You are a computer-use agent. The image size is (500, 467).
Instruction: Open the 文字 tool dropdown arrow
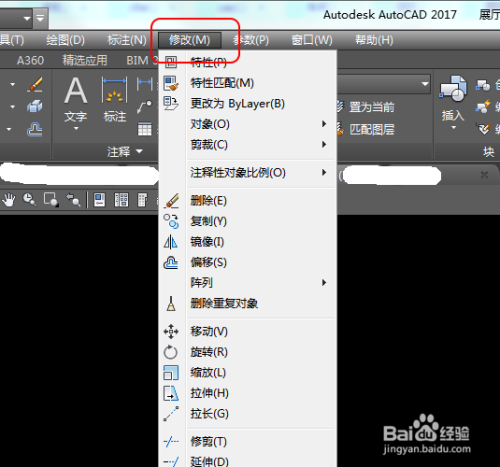point(76,128)
